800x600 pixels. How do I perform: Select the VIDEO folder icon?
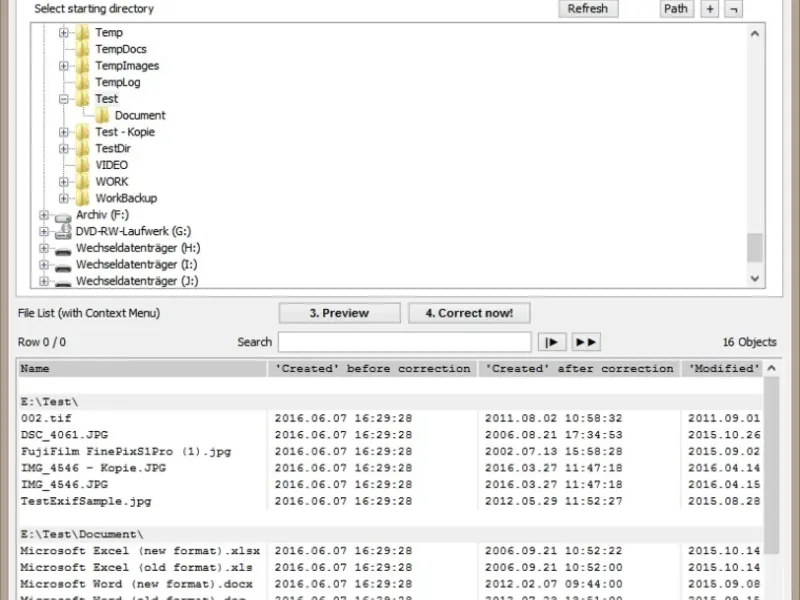click(x=82, y=165)
